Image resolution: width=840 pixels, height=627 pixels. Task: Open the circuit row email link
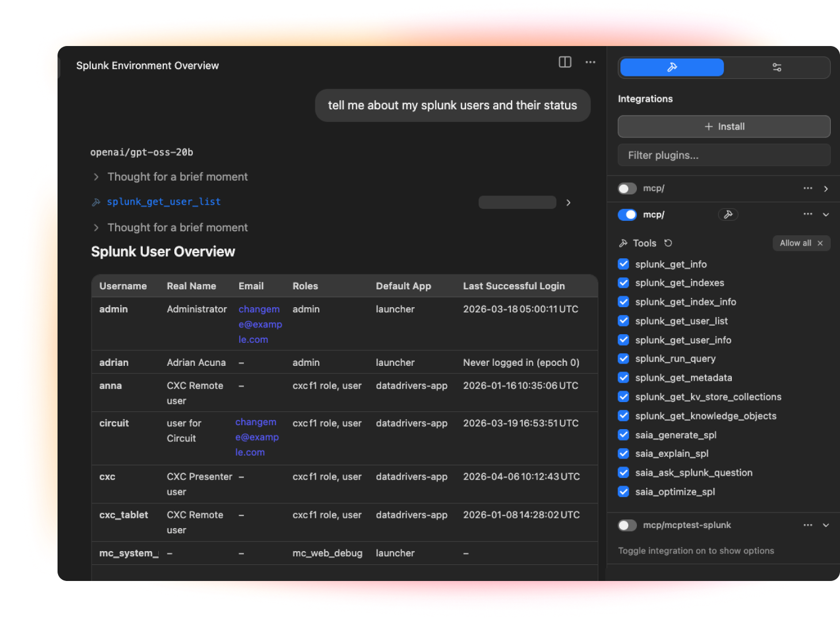point(257,437)
